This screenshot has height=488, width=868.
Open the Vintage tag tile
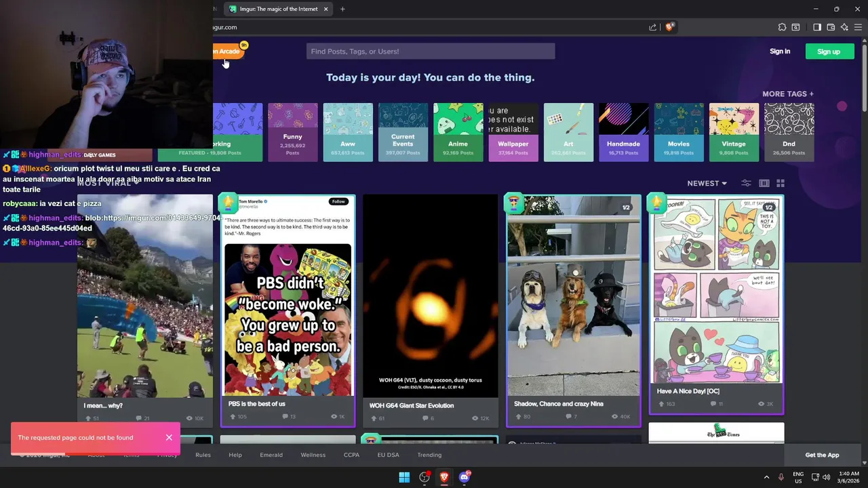(734, 132)
